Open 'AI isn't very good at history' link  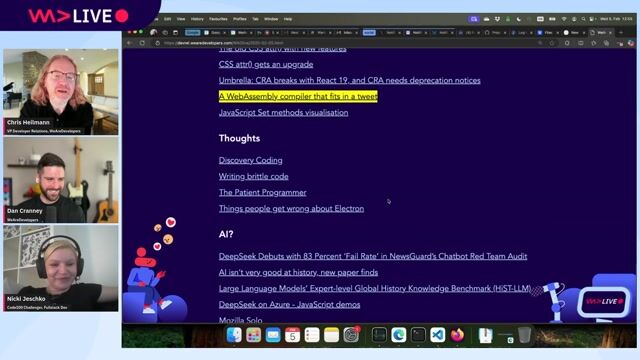point(298,272)
